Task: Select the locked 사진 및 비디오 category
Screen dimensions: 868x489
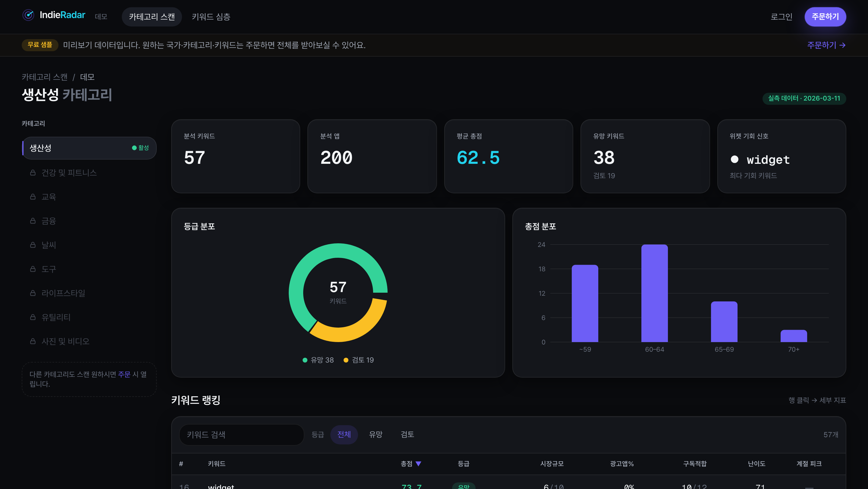Action: pos(89,341)
